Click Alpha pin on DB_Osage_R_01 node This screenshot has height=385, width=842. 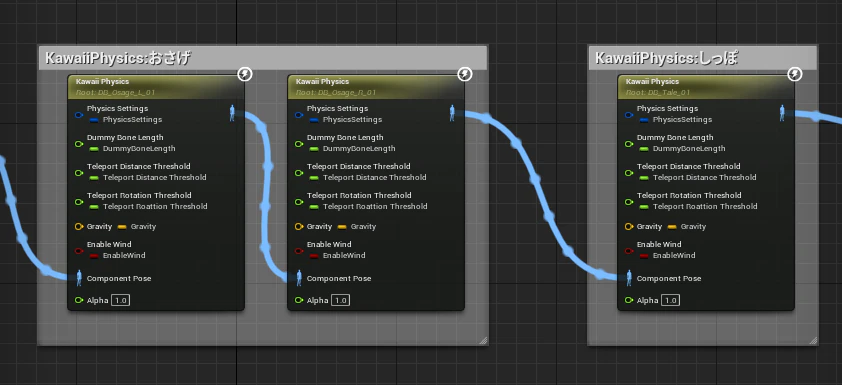(x=299, y=300)
